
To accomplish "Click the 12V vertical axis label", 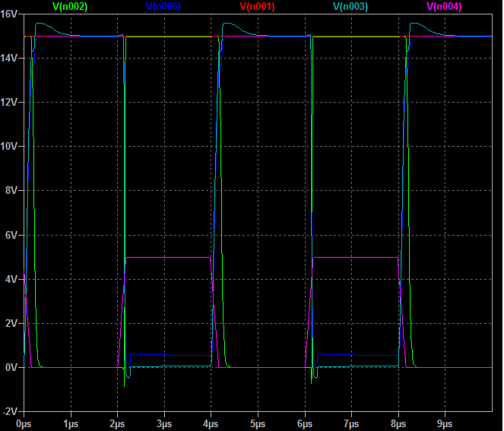I will click(x=8, y=103).
